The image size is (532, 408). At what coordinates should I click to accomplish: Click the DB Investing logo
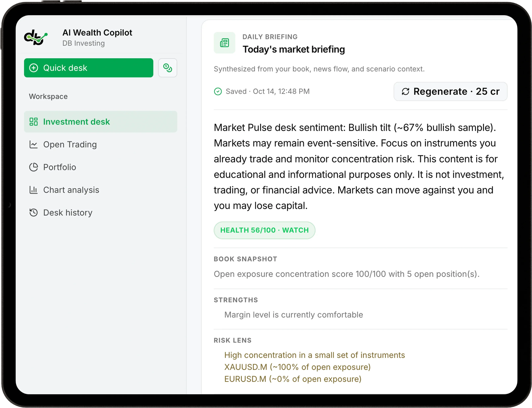(36, 37)
